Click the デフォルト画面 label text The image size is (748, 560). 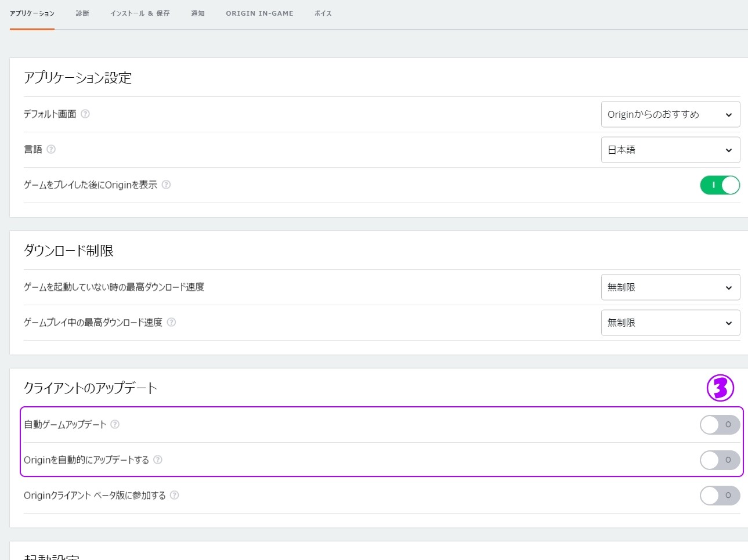pos(50,114)
